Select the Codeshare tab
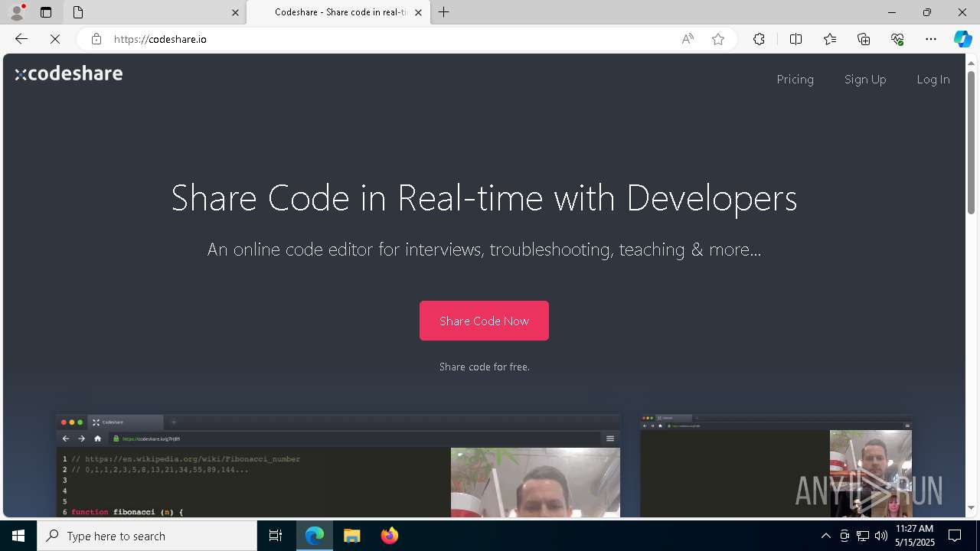The image size is (980, 551). coord(337,12)
